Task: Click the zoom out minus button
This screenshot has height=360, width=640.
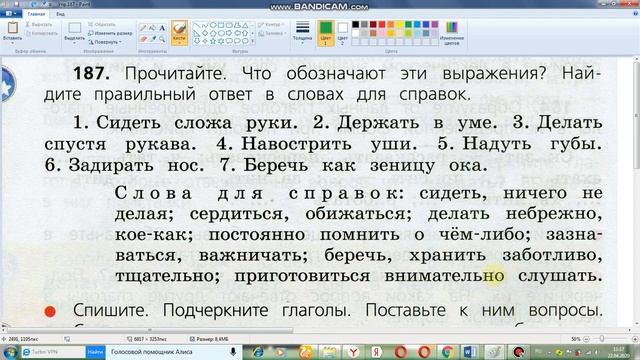Action: [x=587, y=339]
